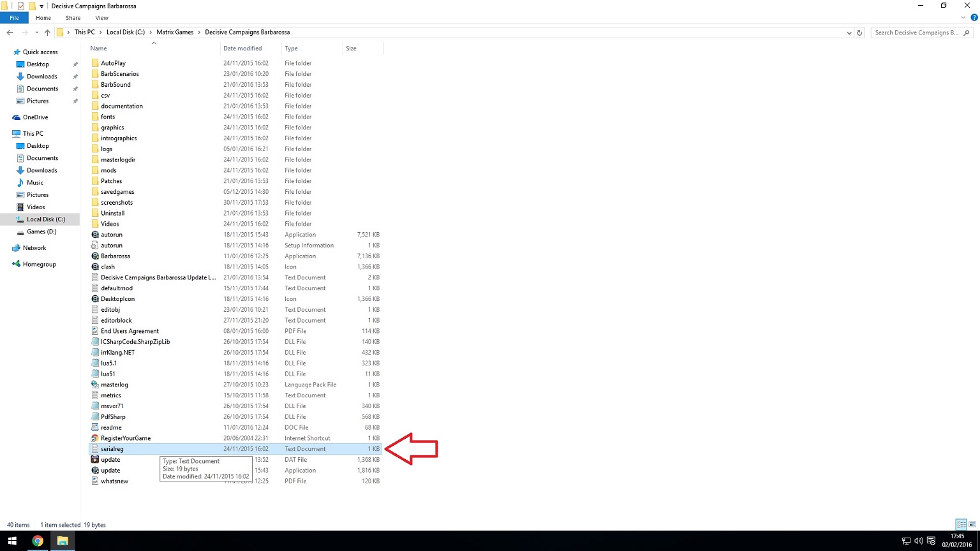
Task: Switch to the Home ribbon tab
Action: [43, 18]
